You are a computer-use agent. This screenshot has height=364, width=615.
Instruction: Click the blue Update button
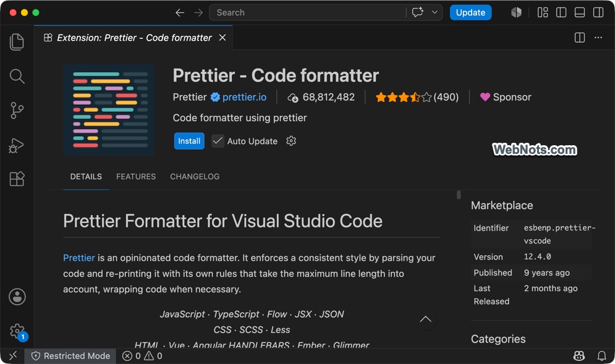coord(470,12)
